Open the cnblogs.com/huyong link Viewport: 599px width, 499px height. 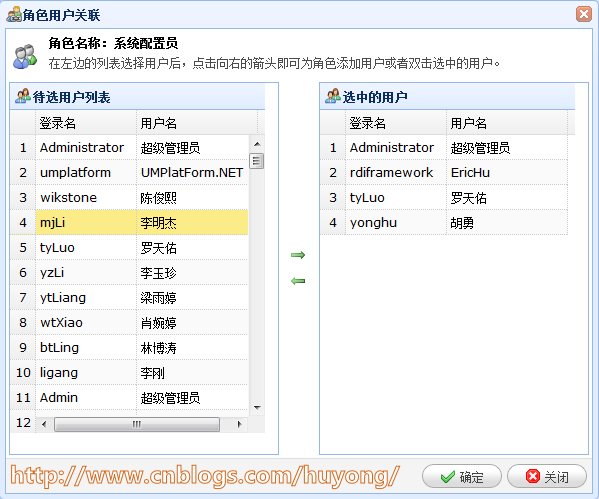tap(205, 476)
